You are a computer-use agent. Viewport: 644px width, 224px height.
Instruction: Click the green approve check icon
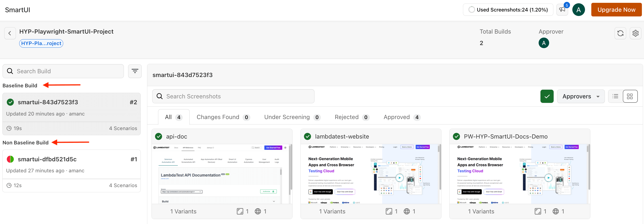click(x=547, y=96)
